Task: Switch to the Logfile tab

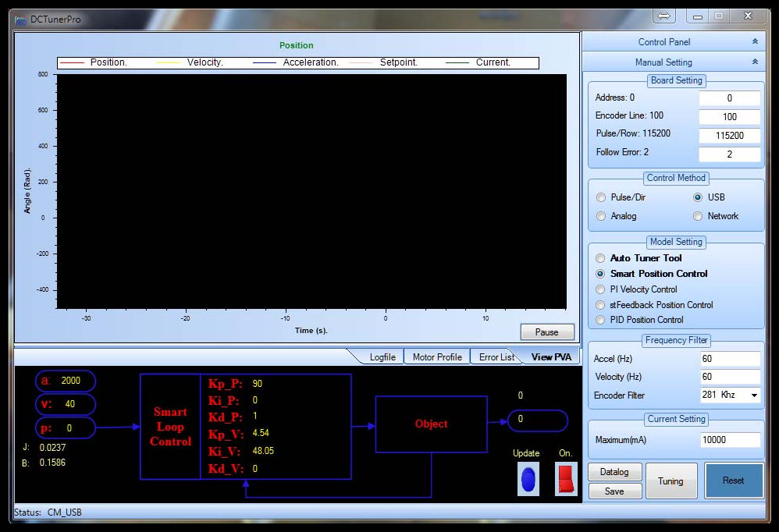Action: point(382,356)
